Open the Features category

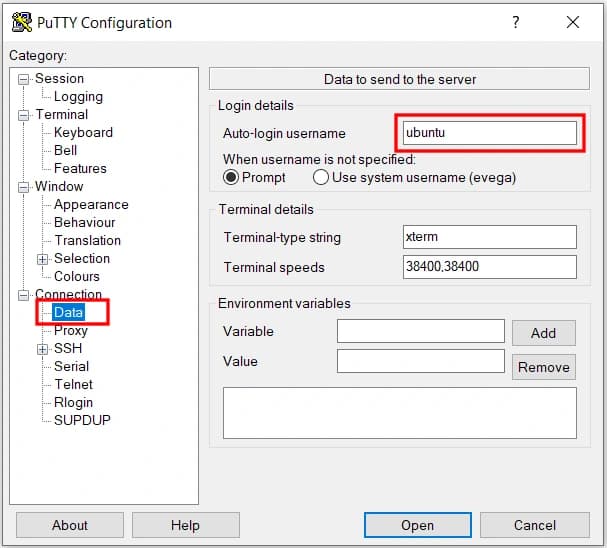pyautogui.click(x=80, y=168)
